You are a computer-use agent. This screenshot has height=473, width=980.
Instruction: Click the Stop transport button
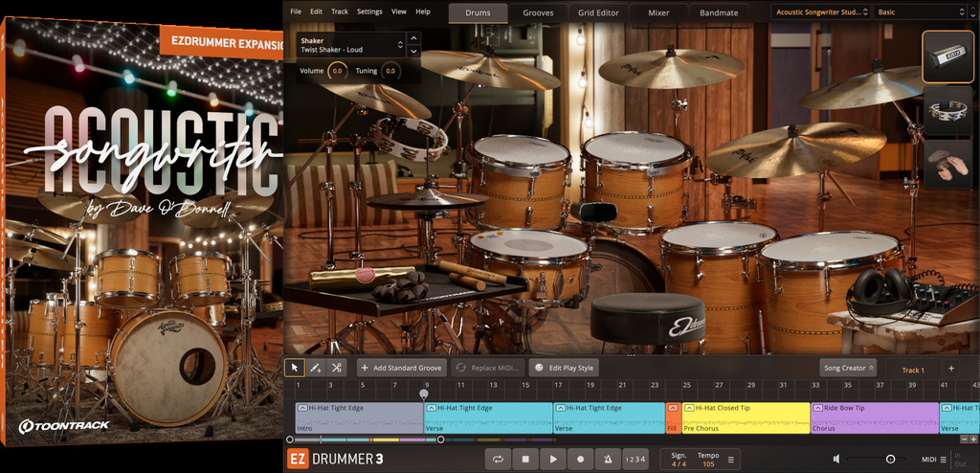[525, 460]
